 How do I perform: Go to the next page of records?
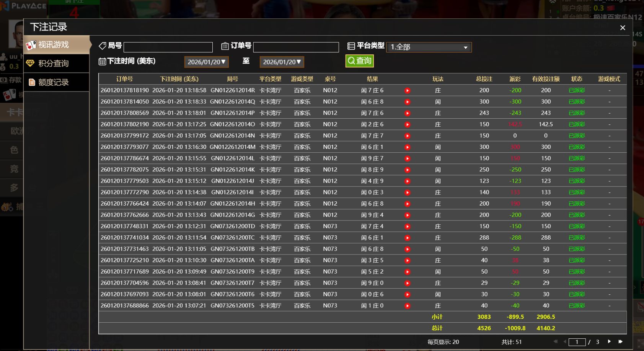[x=609, y=341]
